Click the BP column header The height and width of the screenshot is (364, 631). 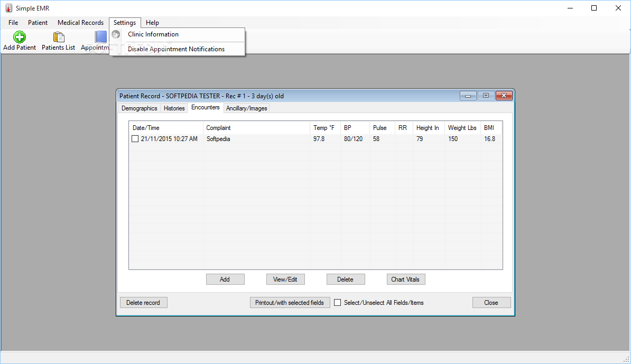coord(355,128)
